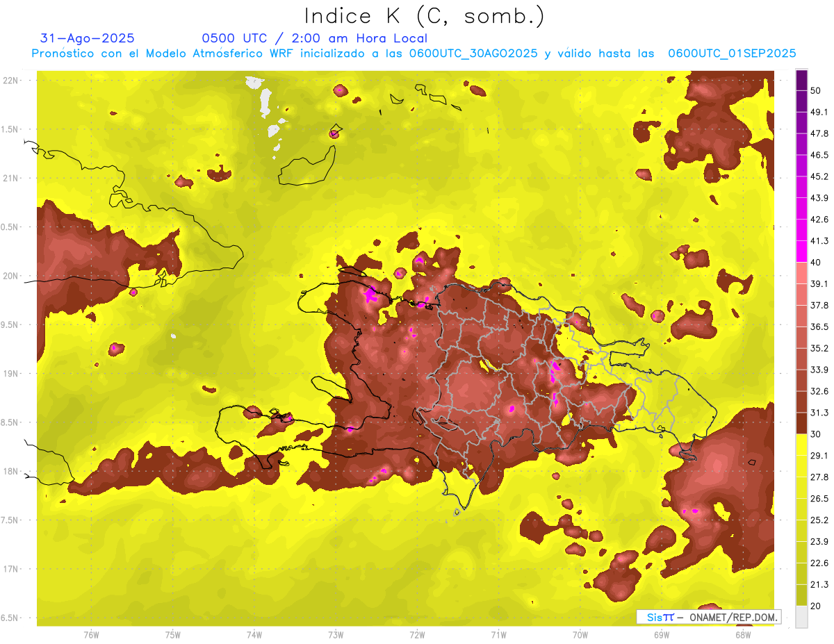Click the colorbar value 23.9
834x644 pixels.
click(819, 542)
